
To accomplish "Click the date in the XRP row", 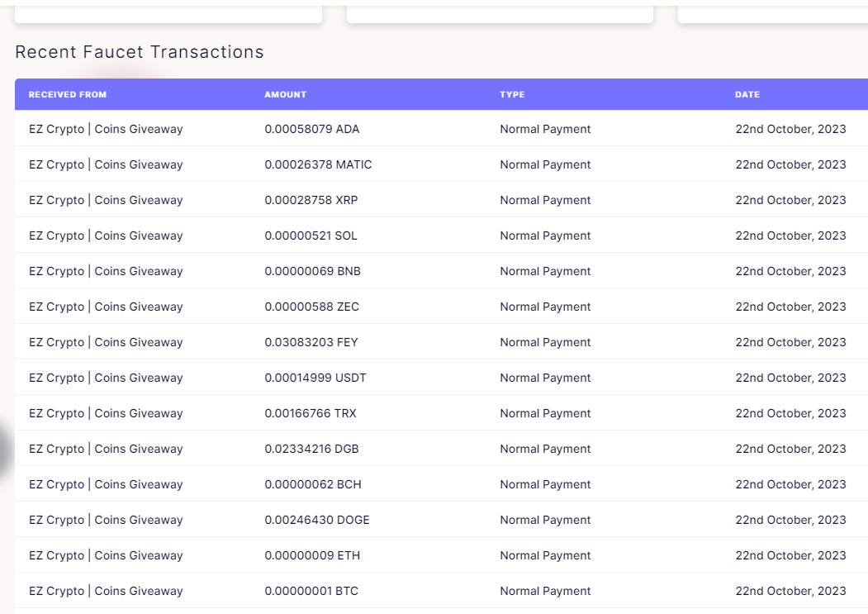I will tap(790, 200).
